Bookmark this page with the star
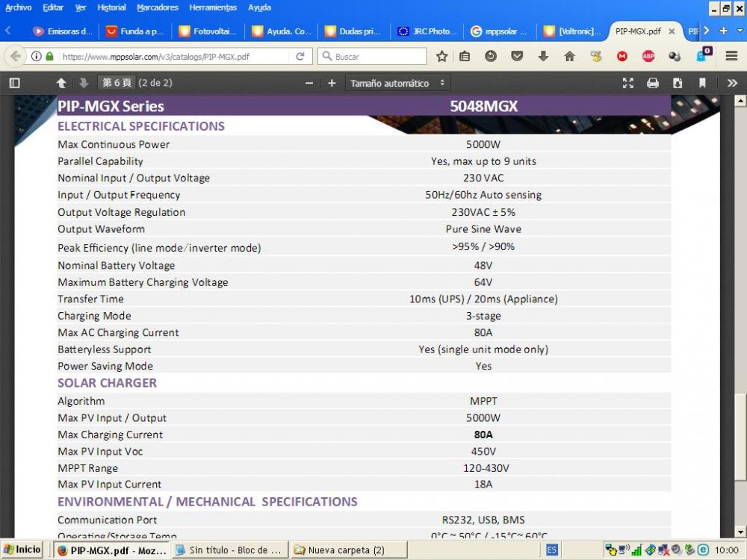This screenshot has height=560, width=747. 442,56
